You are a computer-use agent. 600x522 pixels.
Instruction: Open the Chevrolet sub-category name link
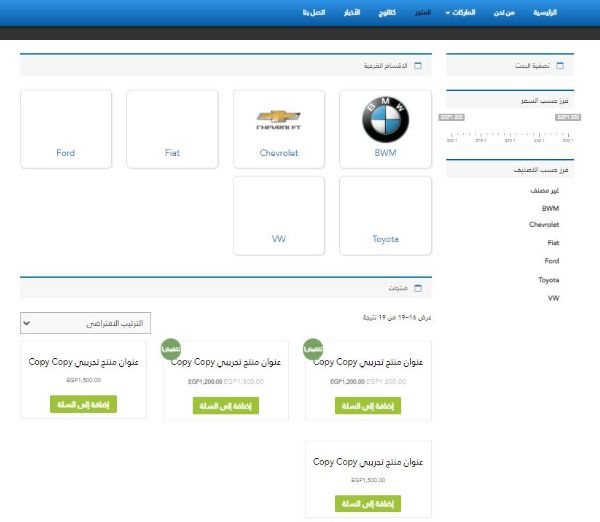click(x=279, y=153)
